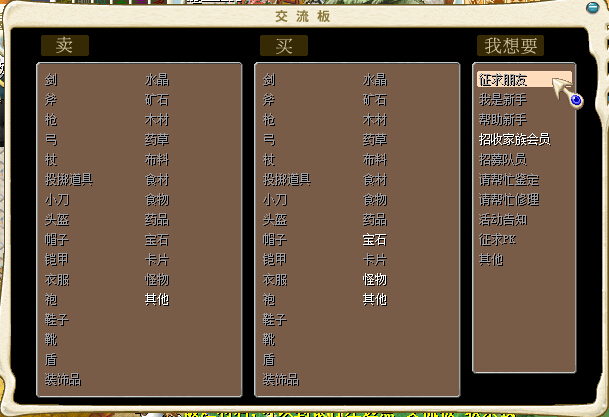Select 招收家族会员 option
Image resolution: width=609 pixels, height=417 pixels.
click(515, 139)
